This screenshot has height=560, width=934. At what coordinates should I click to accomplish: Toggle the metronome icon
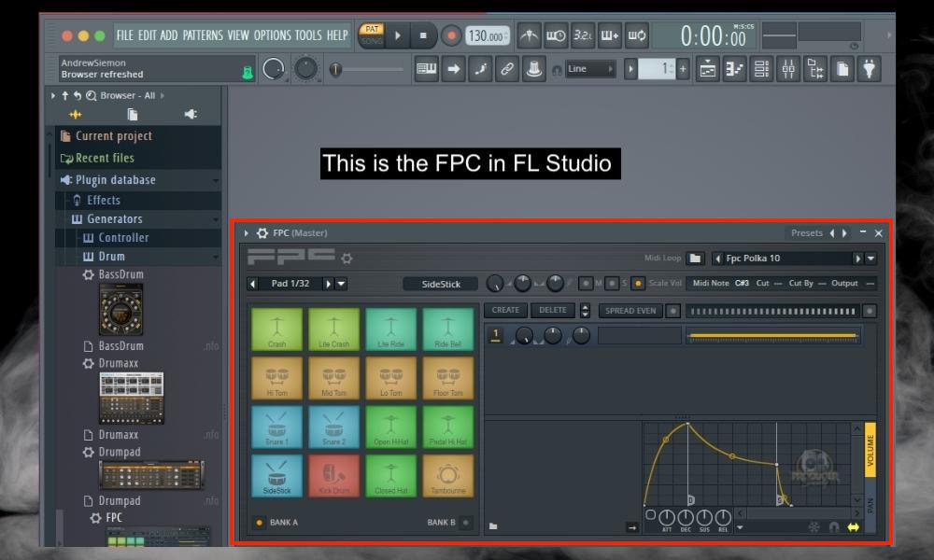coord(529,35)
